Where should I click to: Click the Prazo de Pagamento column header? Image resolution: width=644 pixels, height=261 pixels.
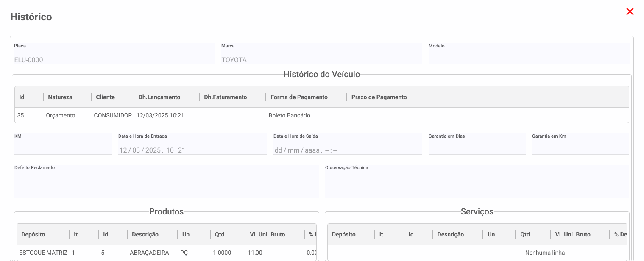(x=379, y=97)
